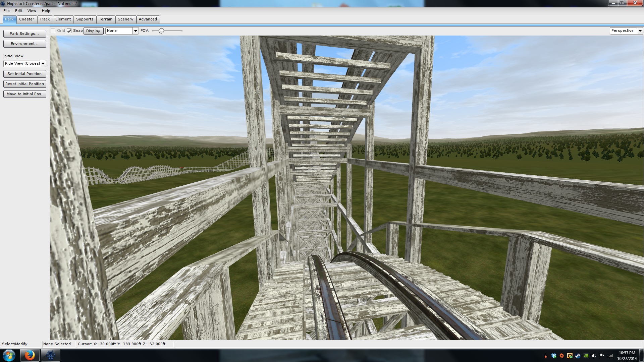Screen dimensions: 644x362
Task: Click the Action Center flag icon
Action: pyautogui.click(x=602, y=356)
